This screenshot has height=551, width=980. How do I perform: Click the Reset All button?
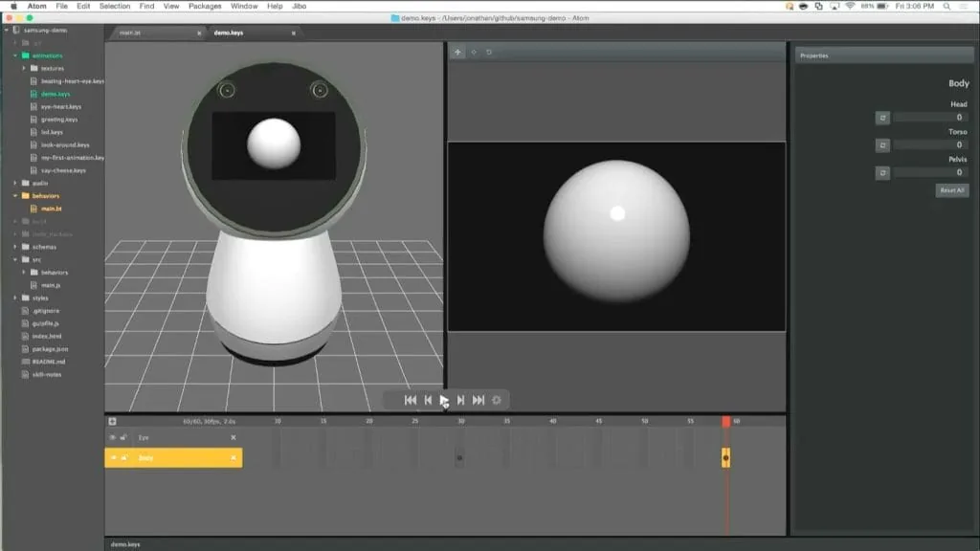[952, 190]
